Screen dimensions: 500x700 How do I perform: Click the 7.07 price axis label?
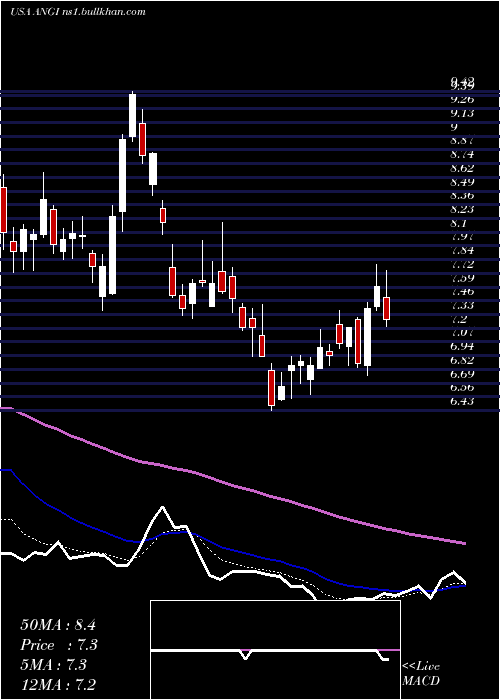click(462, 333)
